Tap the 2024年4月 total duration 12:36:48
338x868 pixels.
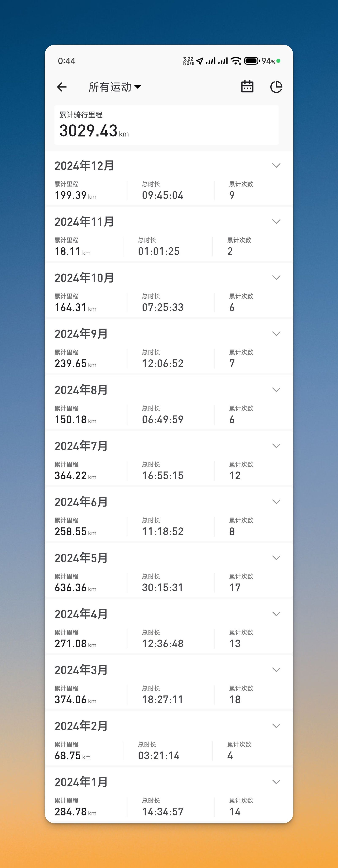[x=163, y=644]
